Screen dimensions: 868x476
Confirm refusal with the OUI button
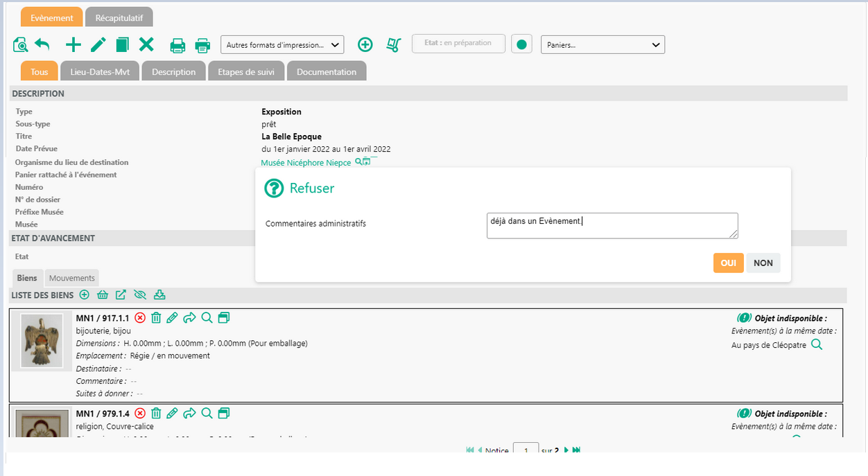point(728,263)
